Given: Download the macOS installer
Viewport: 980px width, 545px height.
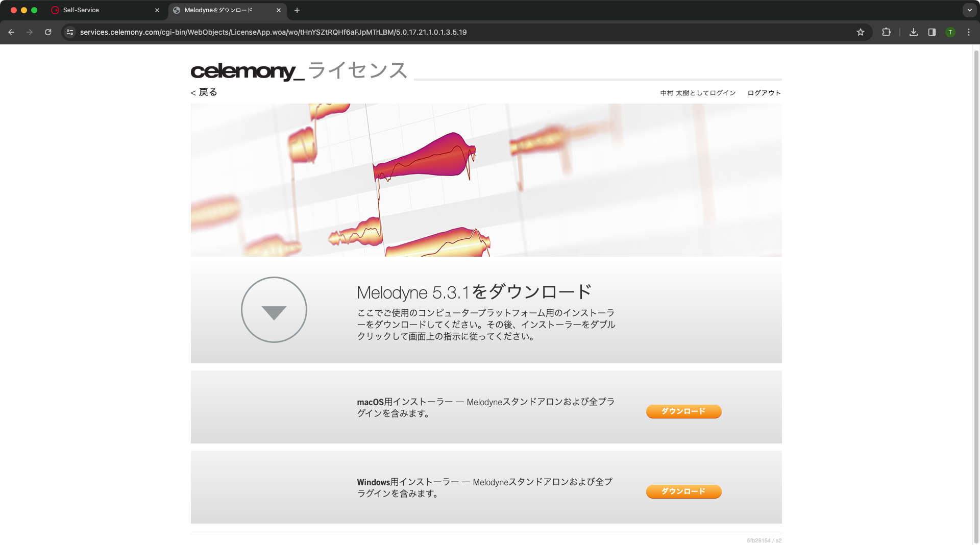Looking at the screenshot, I should [x=683, y=411].
